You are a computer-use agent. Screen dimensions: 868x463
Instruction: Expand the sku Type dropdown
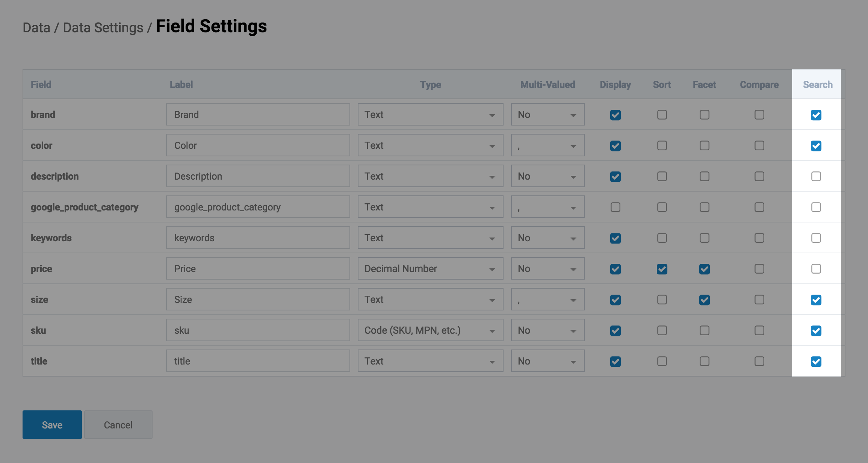(x=430, y=330)
